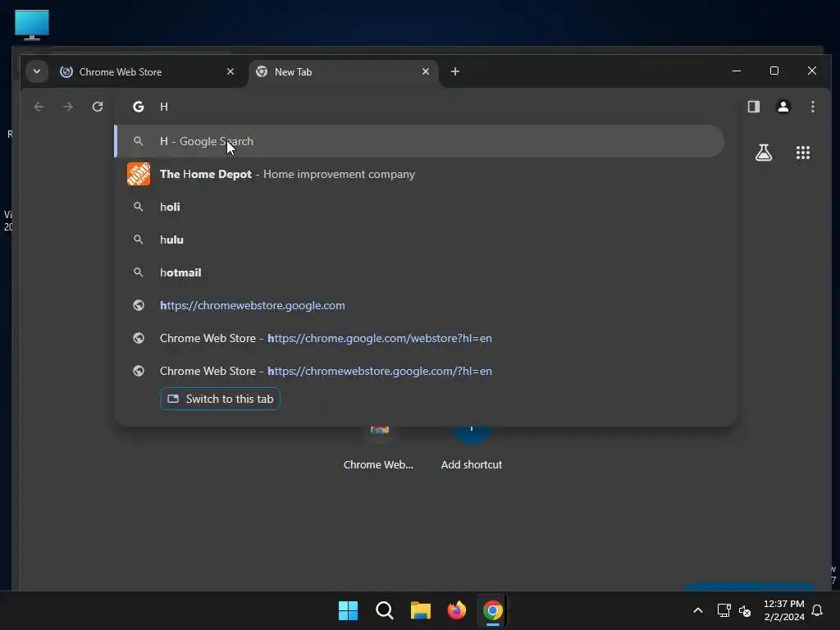Click Chrome icon in taskbar
The height and width of the screenshot is (630, 840).
point(493,610)
